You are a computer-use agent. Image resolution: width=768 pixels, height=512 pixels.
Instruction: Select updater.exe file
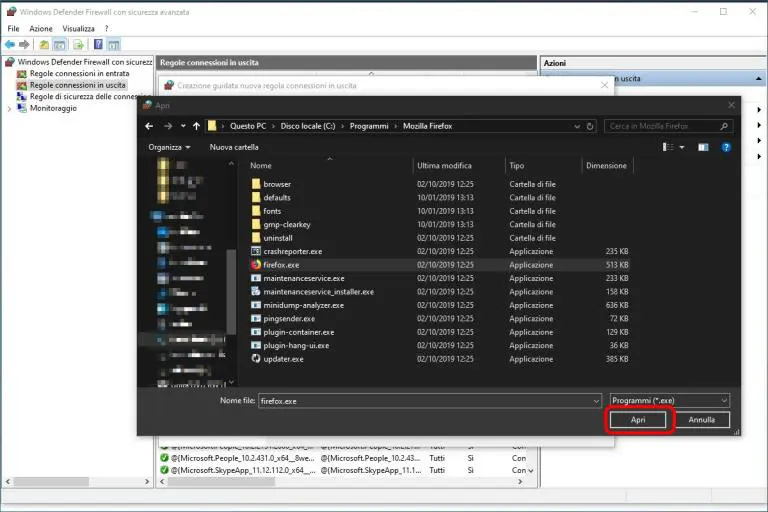283,359
